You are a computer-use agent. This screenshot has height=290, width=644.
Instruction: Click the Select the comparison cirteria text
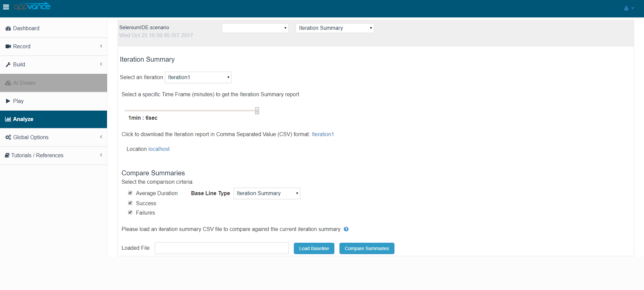pos(158,182)
